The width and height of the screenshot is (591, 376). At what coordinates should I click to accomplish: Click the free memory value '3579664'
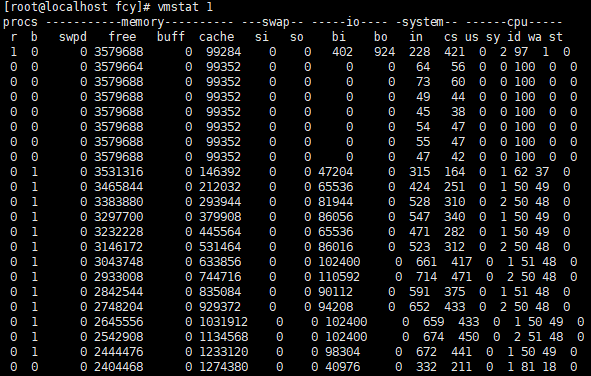[119, 67]
